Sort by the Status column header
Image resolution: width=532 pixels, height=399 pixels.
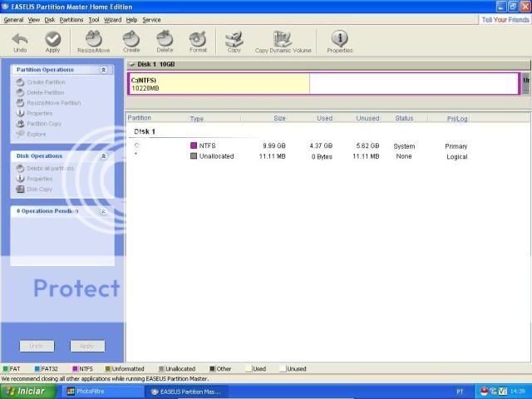coord(404,118)
